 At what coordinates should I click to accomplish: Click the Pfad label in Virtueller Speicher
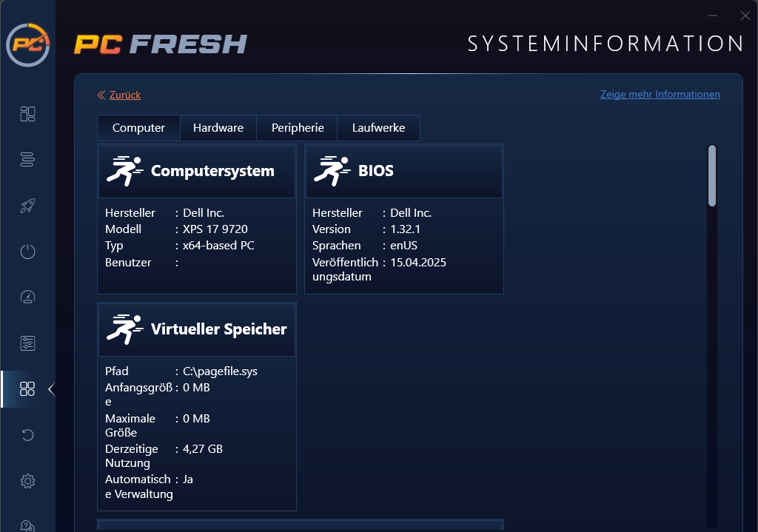(116, 371)
